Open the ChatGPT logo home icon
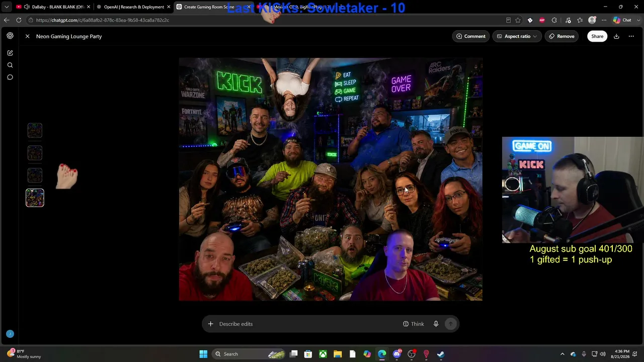 [10, 36]
